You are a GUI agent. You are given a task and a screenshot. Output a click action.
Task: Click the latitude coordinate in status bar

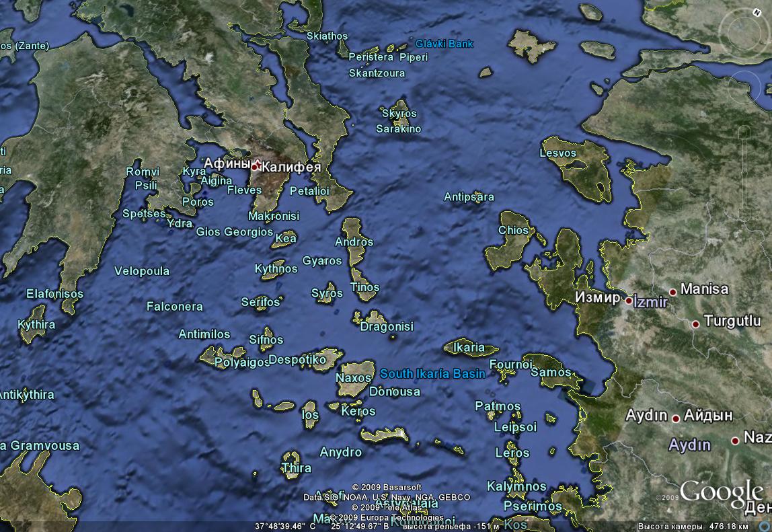(x=281, y=525)
